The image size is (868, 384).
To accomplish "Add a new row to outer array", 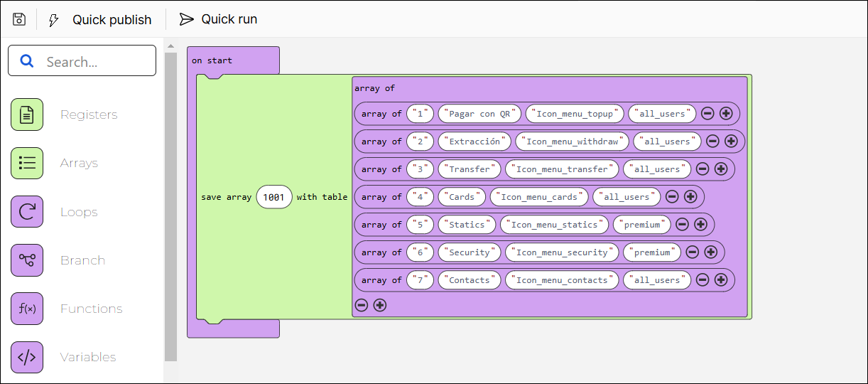I will (x=380, y=305).
